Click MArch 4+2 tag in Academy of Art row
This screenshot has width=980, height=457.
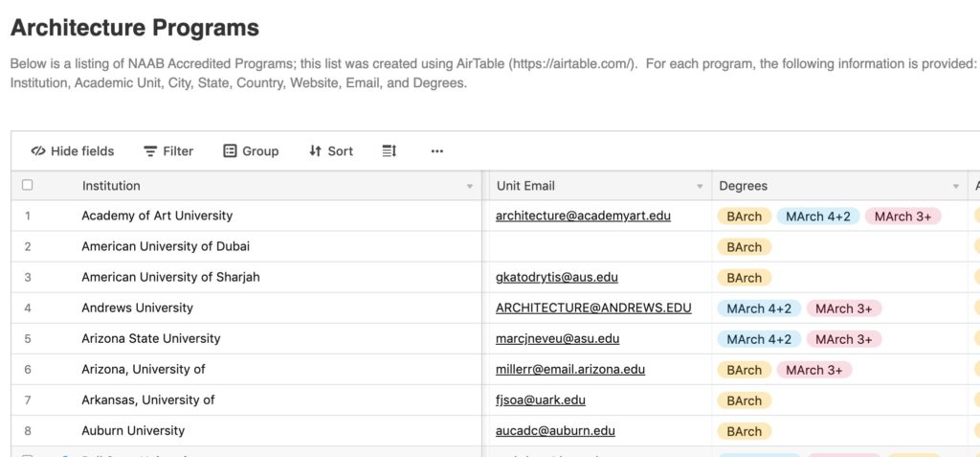(x=818, y=217)
